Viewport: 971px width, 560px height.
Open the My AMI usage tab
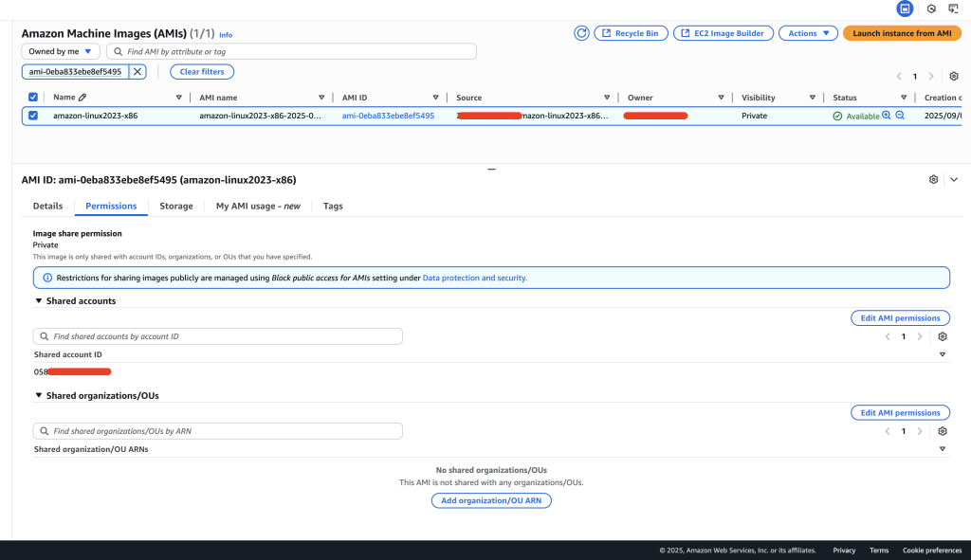[x=258, y=206]
